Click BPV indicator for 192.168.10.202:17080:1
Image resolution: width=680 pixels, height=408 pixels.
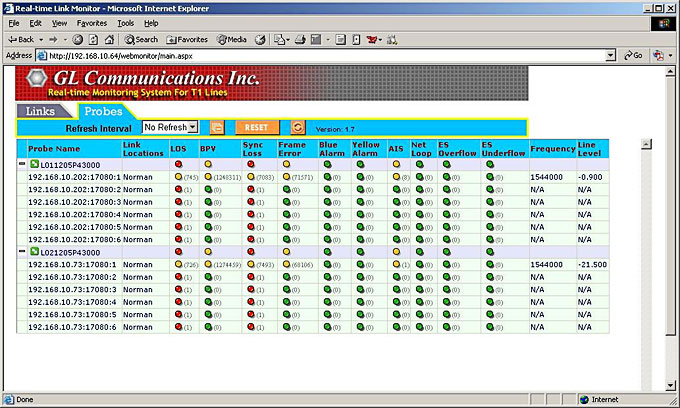click(x=208, y=177)
